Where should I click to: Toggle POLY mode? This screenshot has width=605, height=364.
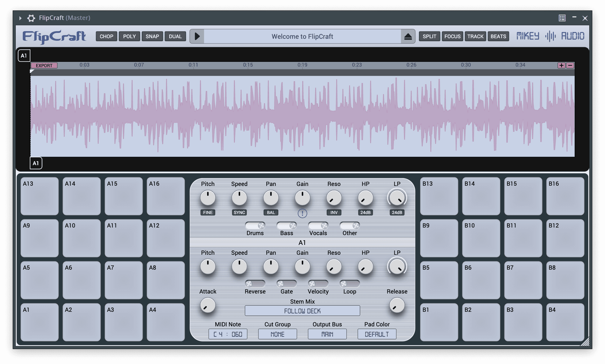pos(129,36)
